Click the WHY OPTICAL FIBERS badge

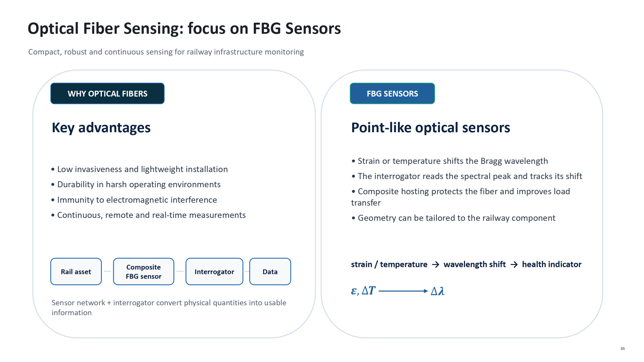tap(107, 94)
